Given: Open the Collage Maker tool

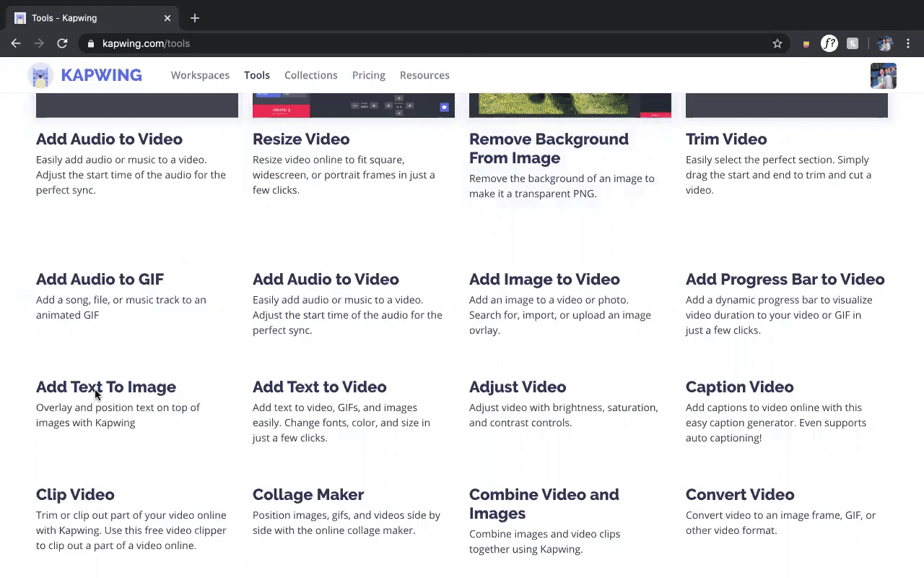Looking at the screenshot, I should pyautogui.click(x=308, y=494).
